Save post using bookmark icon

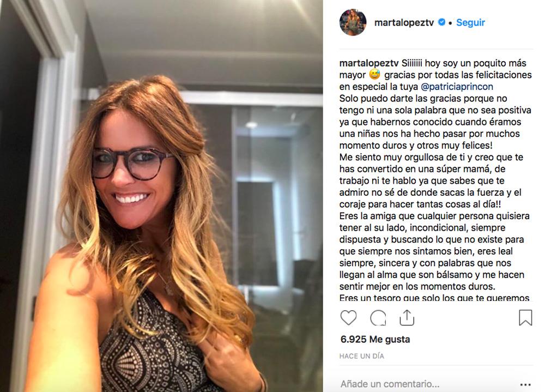click(525, 317)
